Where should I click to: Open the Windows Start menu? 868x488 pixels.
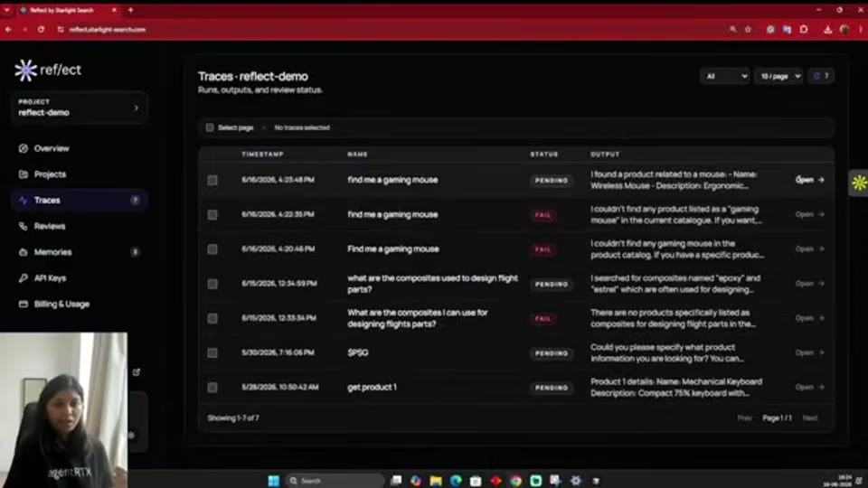[x=273, y=480]
